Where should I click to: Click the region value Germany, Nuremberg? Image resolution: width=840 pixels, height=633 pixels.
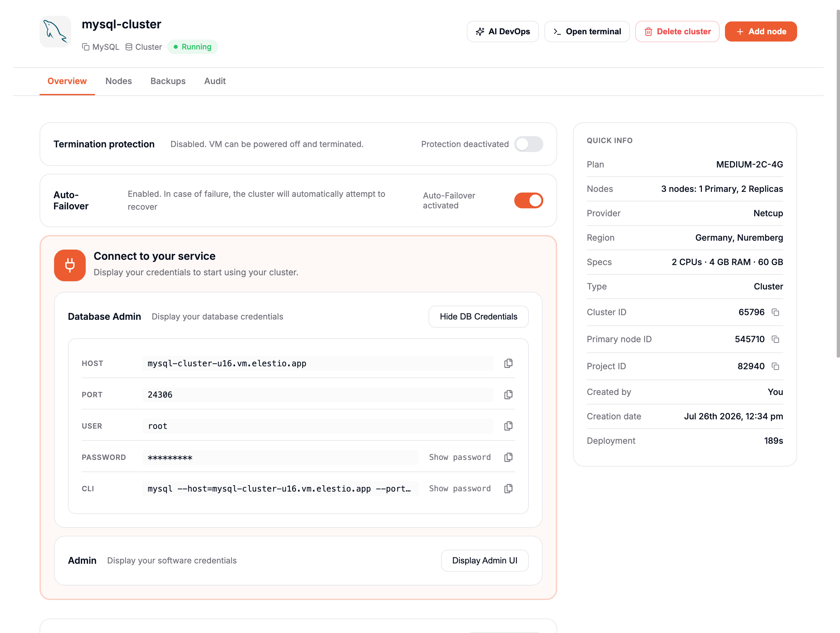point(739,238)
